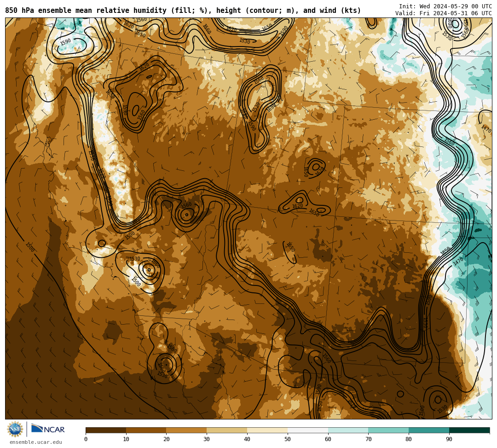Click the colorbar tick label 20

pos(167,439)
